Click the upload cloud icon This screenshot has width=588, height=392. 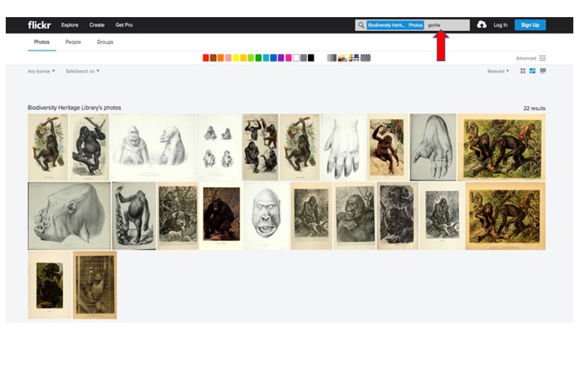(x=482, y=24)
